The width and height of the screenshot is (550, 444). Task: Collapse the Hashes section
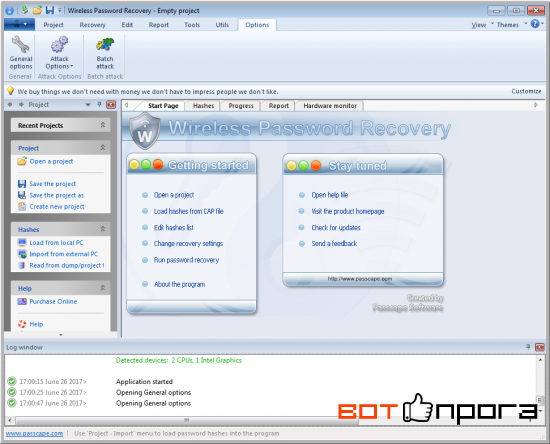pyautogui.click(x=103, y=229)
